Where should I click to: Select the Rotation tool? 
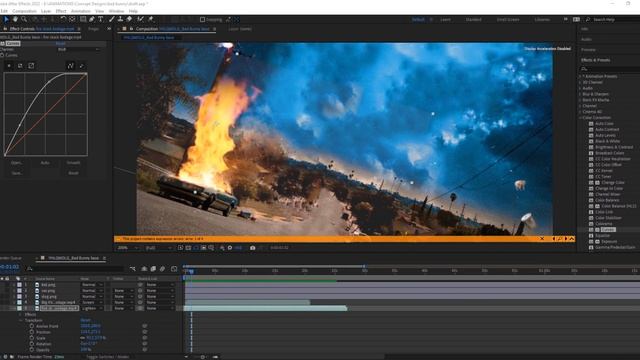[x=63, y=19]
